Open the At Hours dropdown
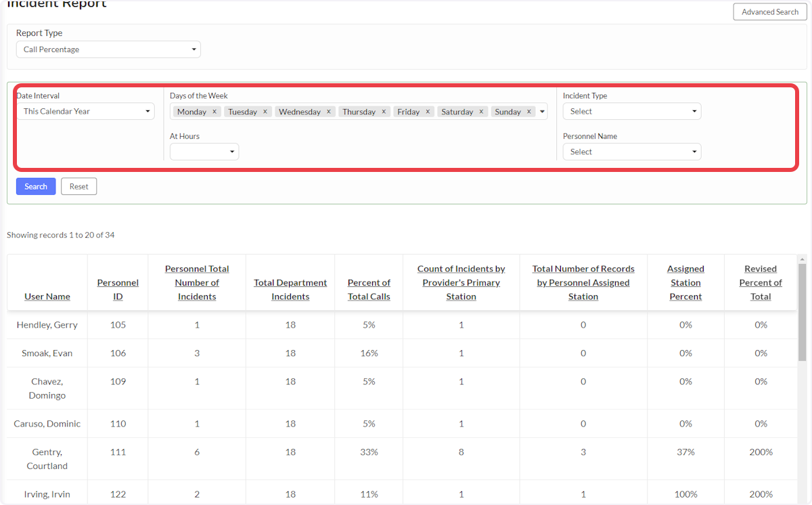The image size is (812, 505). (204, 152)
